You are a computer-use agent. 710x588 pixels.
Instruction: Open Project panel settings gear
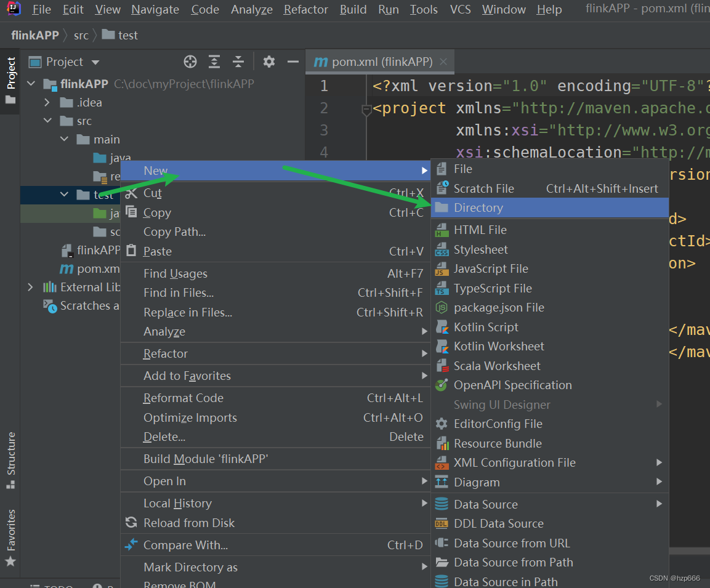(x=269, y=62)
